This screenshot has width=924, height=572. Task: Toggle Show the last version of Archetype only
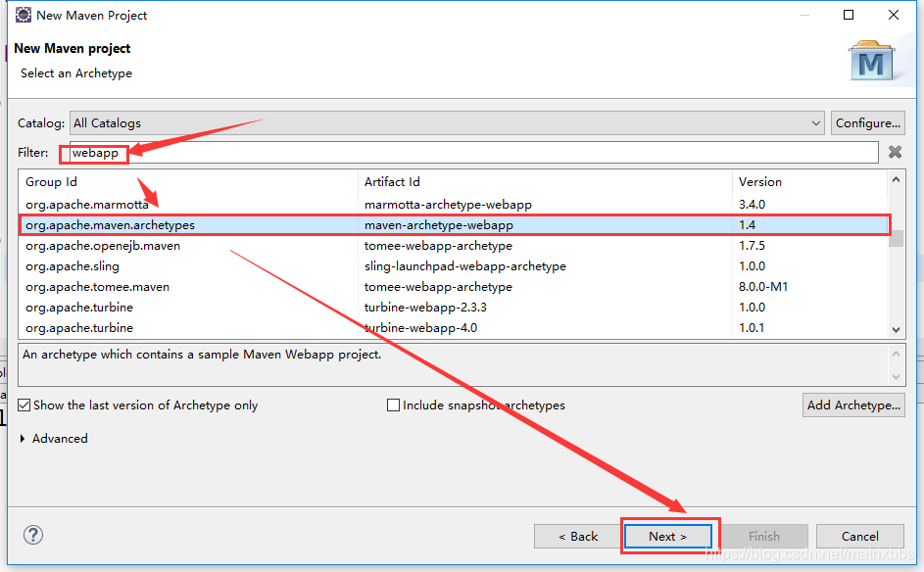(24, 405)
